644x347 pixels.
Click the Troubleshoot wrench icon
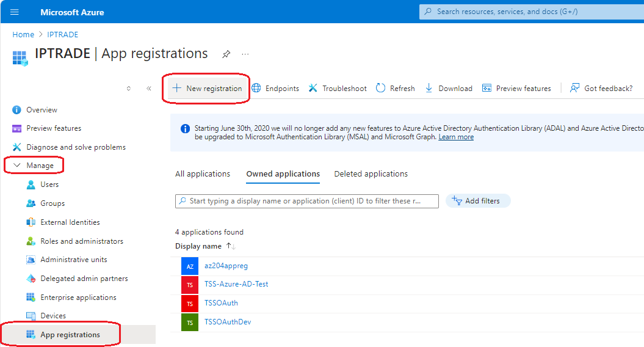(x=313, y=88)
